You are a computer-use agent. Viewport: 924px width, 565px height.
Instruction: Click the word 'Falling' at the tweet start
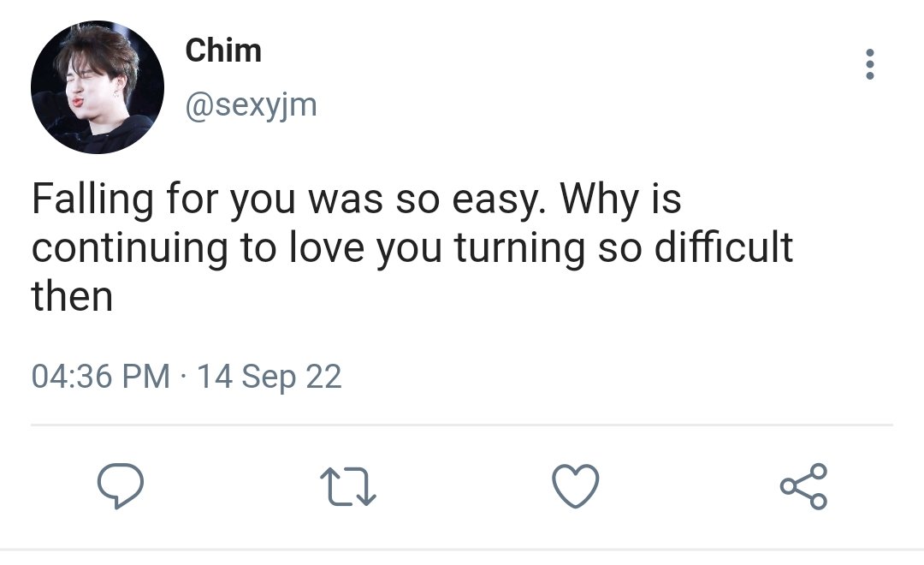point(92,199)
